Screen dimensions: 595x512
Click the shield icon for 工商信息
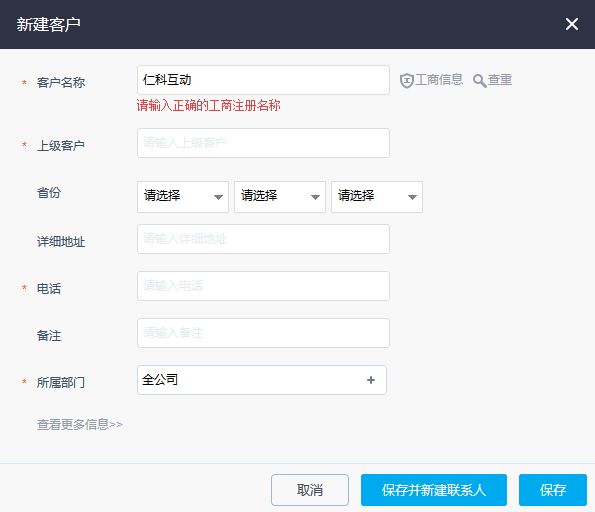(406, 80)
